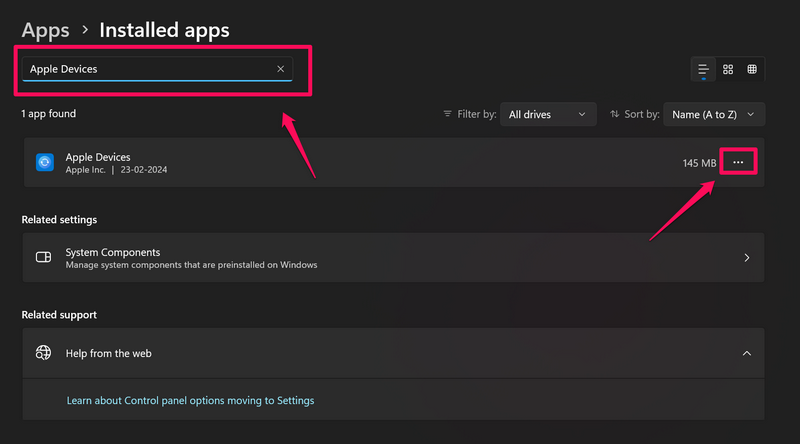The image size is (800, 444).
Task: Click the Installed apps breadcrumb title
Action: point(164,30)
